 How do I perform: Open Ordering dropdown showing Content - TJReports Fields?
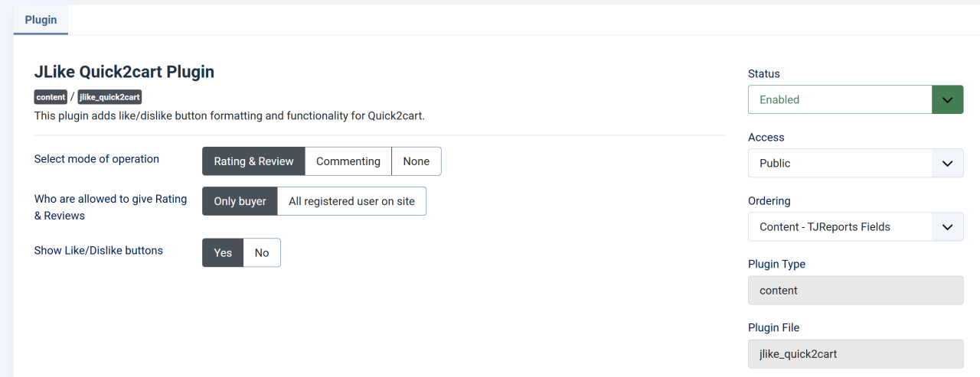(x=840, y=226)
